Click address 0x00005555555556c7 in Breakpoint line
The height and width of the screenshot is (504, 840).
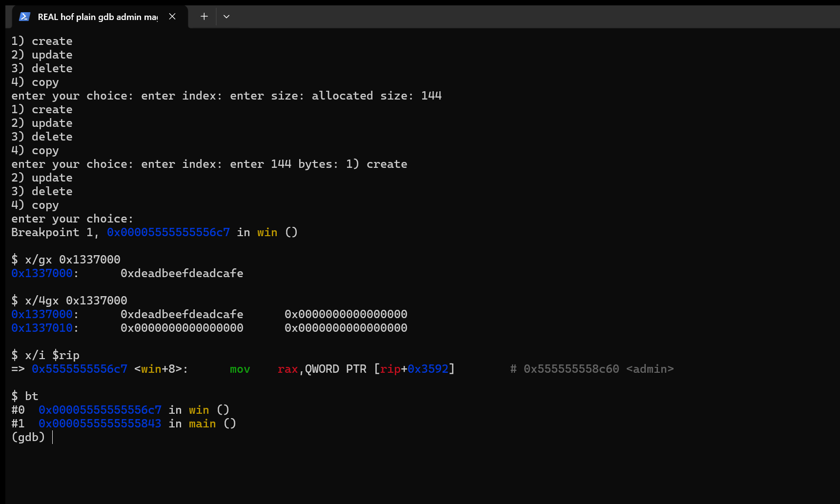(168, 232)
